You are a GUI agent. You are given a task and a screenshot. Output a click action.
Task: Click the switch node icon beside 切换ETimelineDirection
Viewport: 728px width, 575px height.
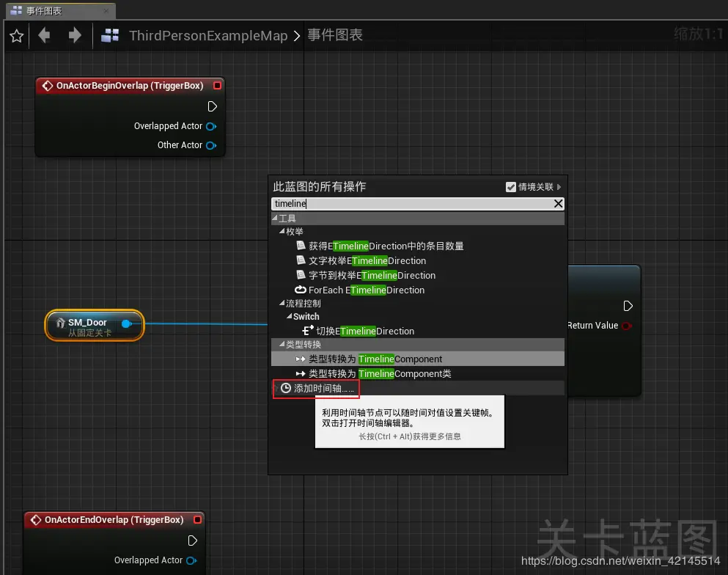click(308, 331)
